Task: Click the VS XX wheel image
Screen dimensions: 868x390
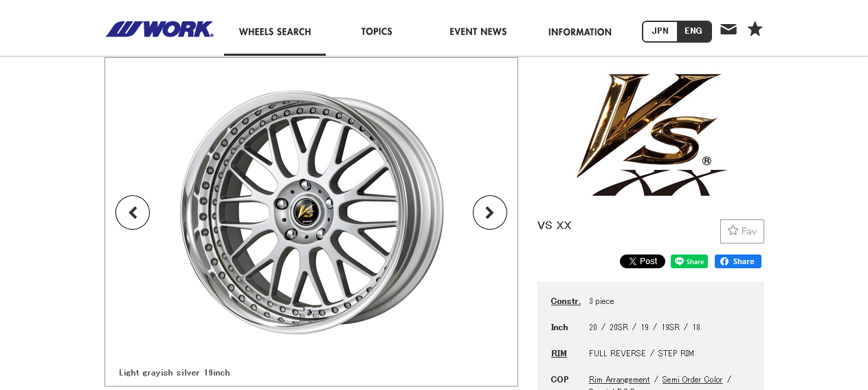Action: point(311,213)
